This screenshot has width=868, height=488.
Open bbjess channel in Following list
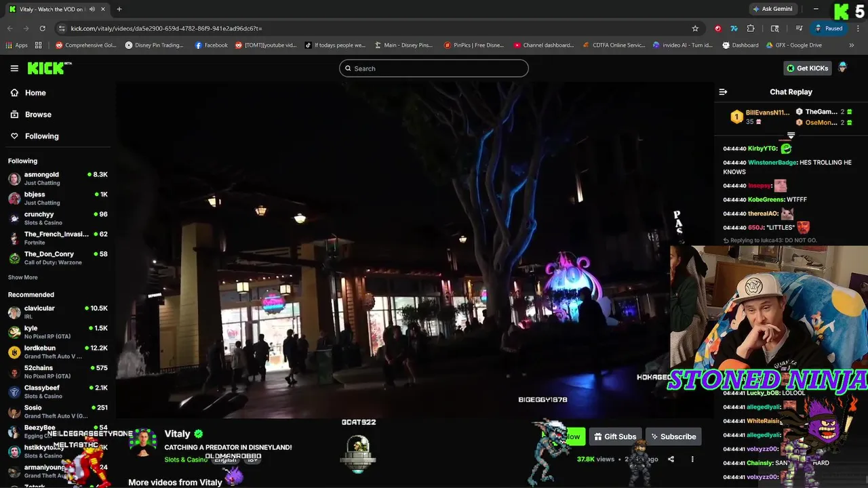pyautogui.click(x=58, y=198)
